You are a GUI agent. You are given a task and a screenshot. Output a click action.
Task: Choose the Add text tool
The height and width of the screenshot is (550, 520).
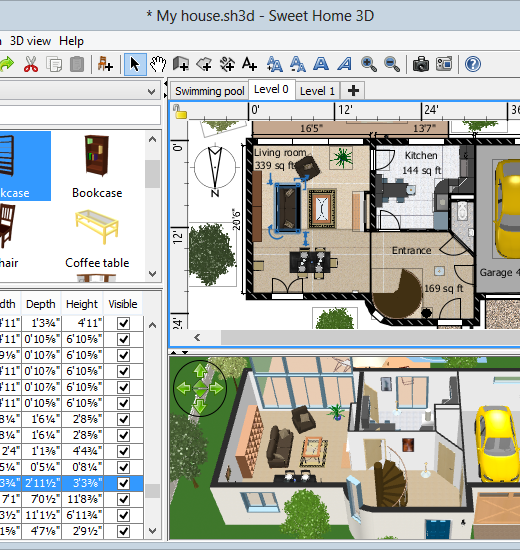coord(249,65)
